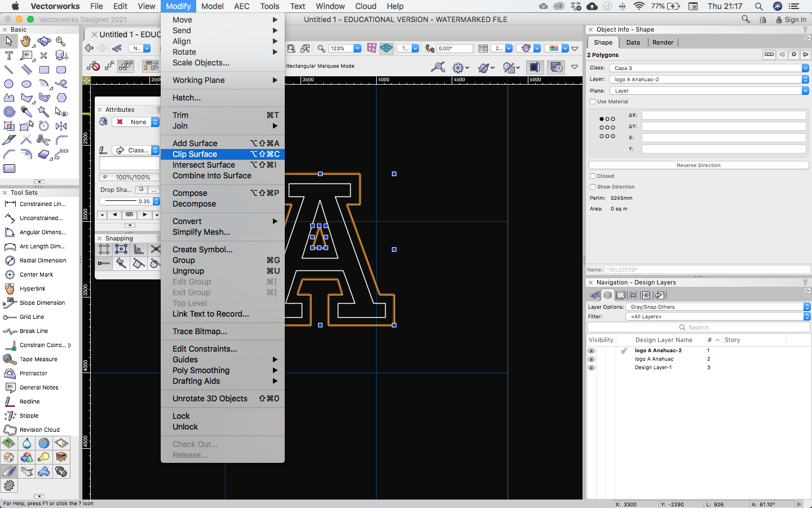Screen dimensions: 812x508
Task: Click the rotation angle input field
Action: pos(454,49)
